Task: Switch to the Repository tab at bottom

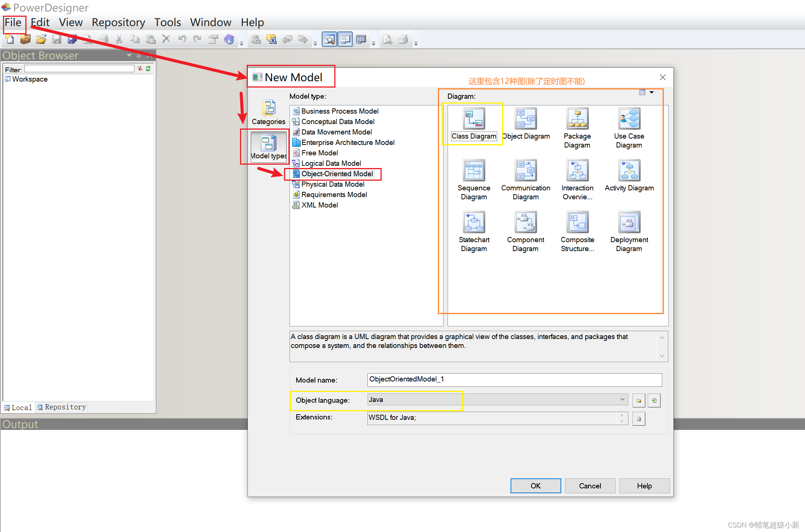Action: (61, 407)
